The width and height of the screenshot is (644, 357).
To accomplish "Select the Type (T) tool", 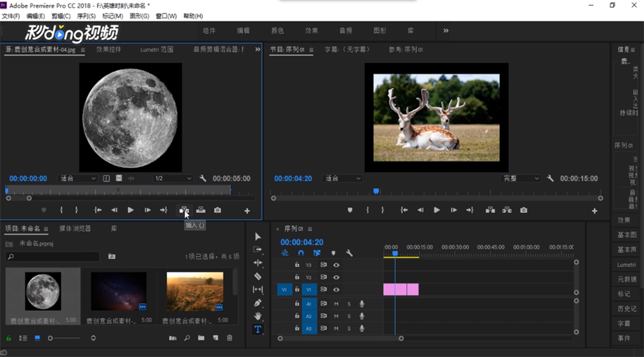I will click(x=258, y=329).
